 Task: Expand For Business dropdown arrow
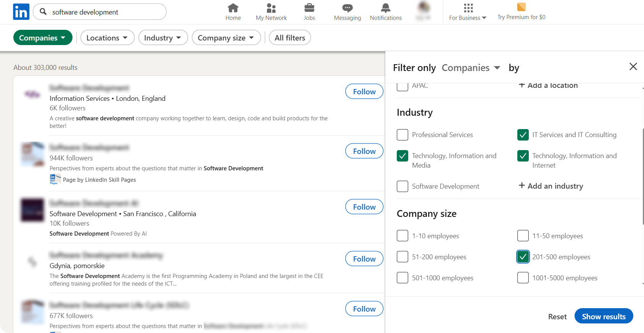tap(484, 18)
